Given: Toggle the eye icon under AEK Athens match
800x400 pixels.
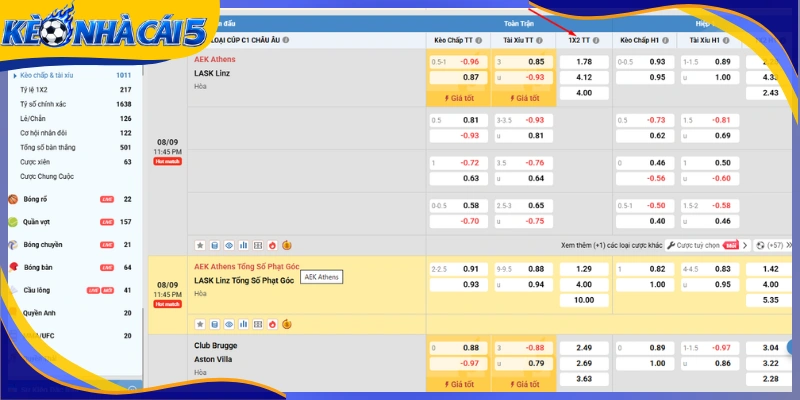Looking at the screenshot, I should tap(229, 245).
